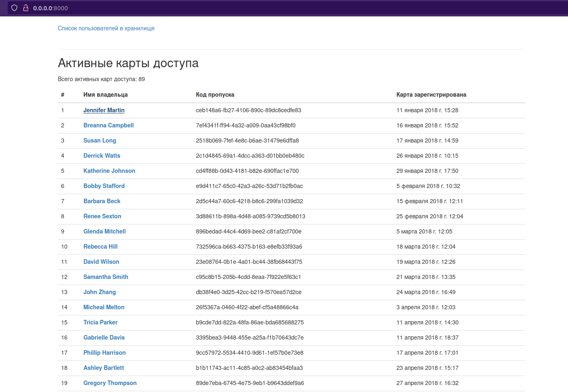Open 'Список пользователей в хранилище' navigation link
This screenshot has height=392, width=568.
(x=106, y=28)
